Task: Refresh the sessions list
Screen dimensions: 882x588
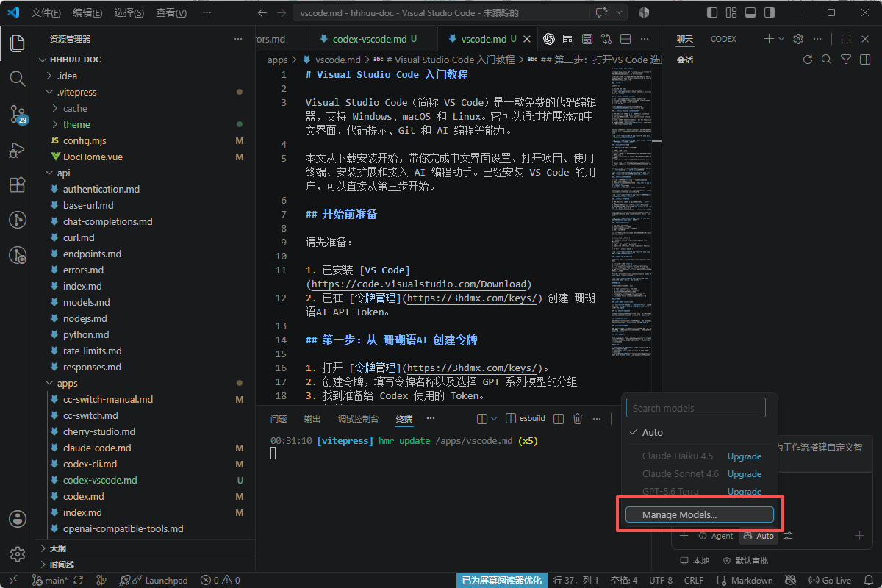Action: [x=808, y=60]
